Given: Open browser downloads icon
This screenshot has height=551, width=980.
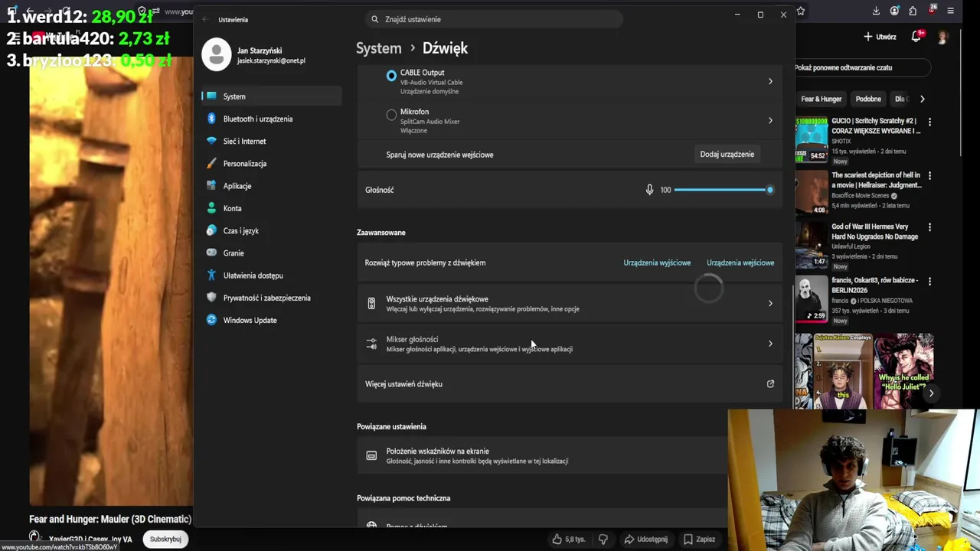Looking at the screenshot, I should pos(876,11).
